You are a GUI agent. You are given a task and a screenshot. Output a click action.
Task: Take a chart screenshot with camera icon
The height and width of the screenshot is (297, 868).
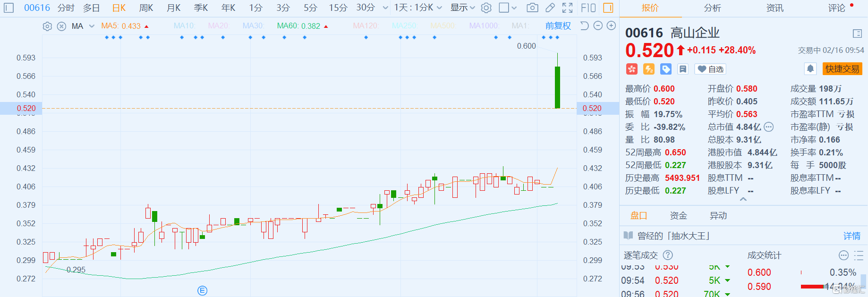coord(532,8)
